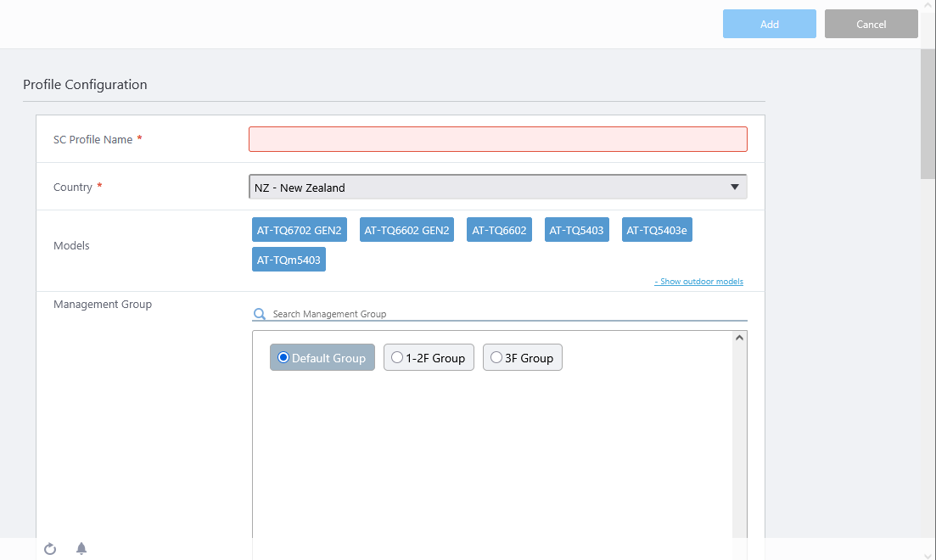Choose the 3F Group radio option
The image size is (936, 560).
pos(496,357)
